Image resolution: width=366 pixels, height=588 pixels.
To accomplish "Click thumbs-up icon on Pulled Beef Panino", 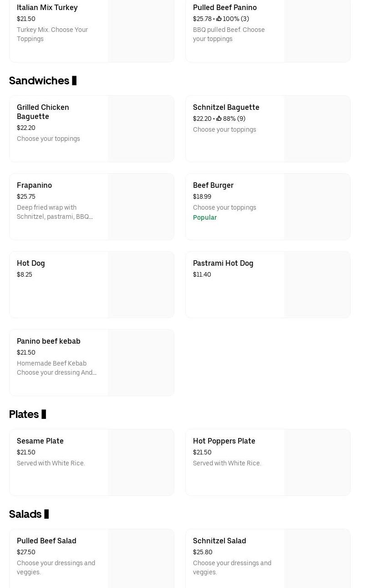I will (219, 19).
